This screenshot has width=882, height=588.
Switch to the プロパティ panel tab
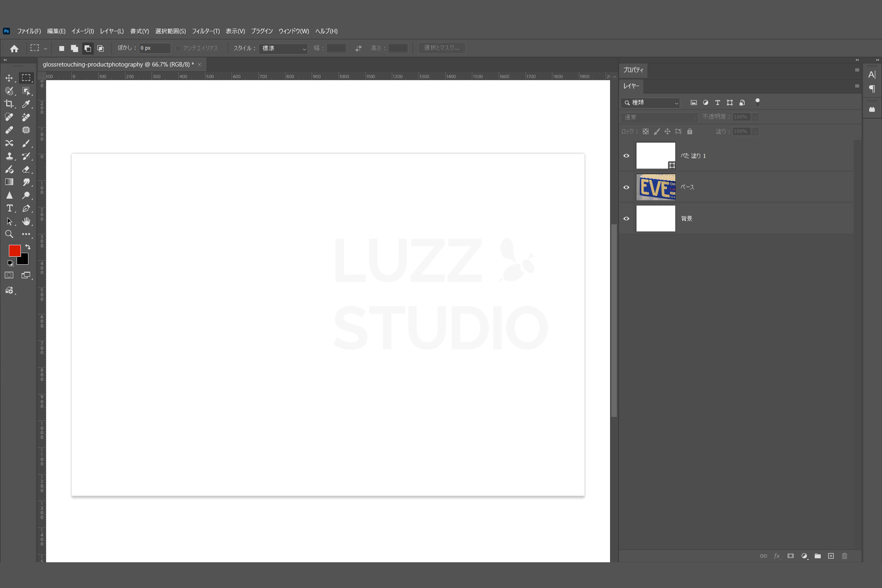pos(633,70)
